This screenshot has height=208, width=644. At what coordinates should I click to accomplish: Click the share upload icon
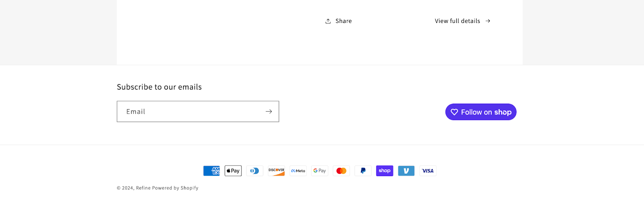[x=328, y=21]
